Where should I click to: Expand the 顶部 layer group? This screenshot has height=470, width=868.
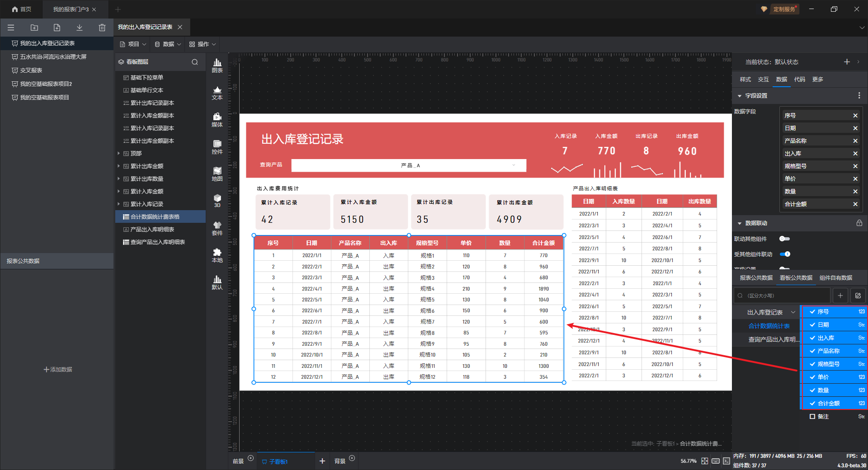[x=119, y=154]
